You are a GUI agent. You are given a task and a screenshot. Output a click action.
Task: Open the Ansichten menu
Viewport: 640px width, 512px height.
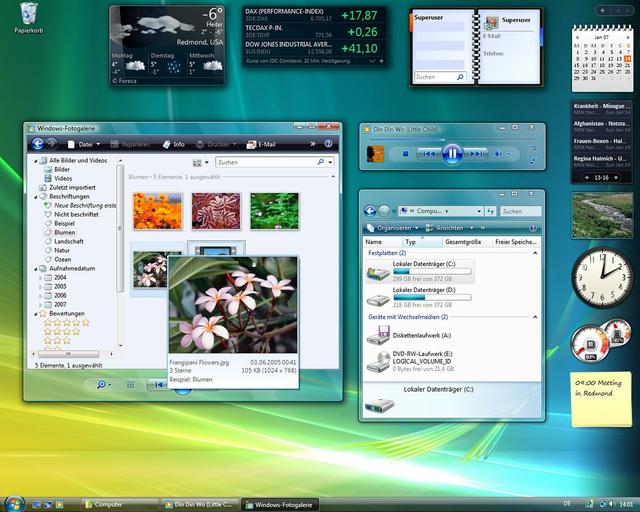[x=449, y=228]
